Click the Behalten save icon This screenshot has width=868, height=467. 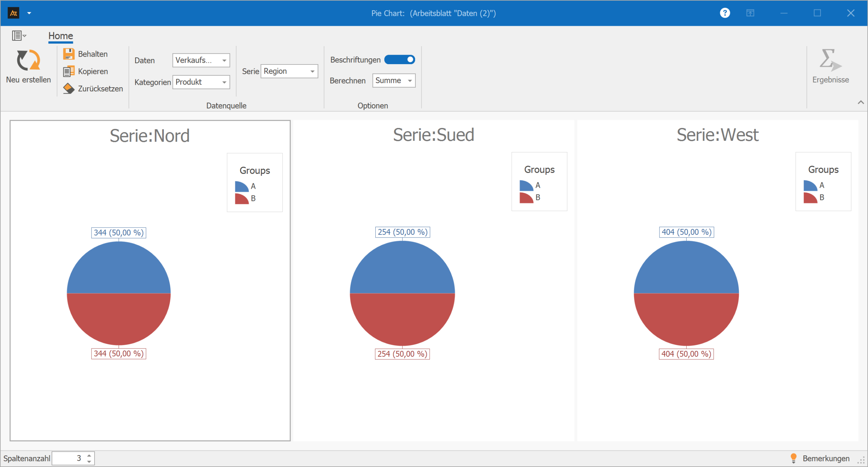coord(68,54)
